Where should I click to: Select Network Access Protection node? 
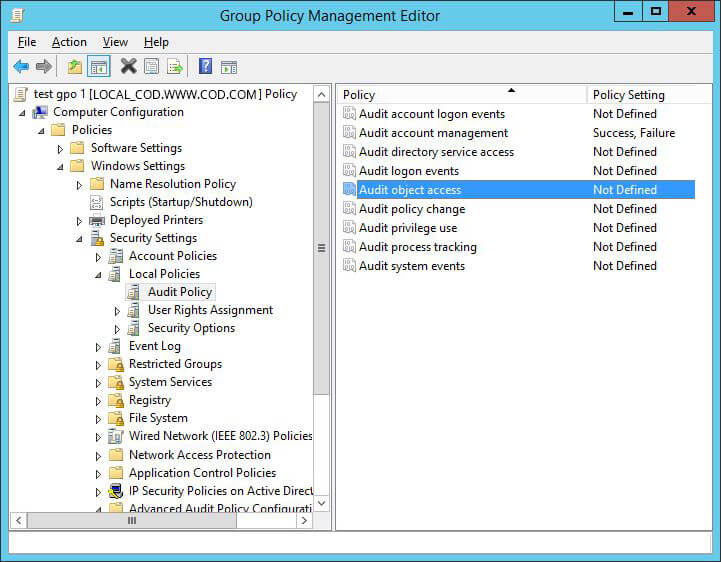pyautogui.click(x=200, y=455)
